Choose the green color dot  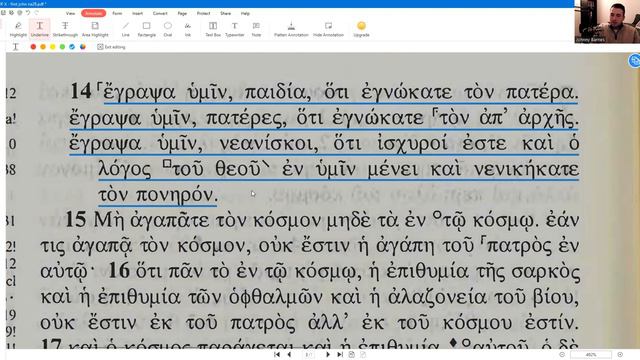(62, 47)
